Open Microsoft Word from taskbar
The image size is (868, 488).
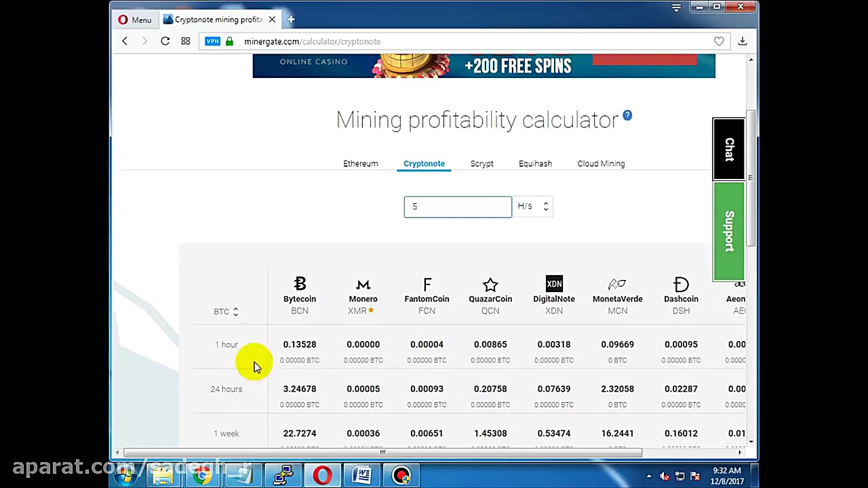[362, 476]
